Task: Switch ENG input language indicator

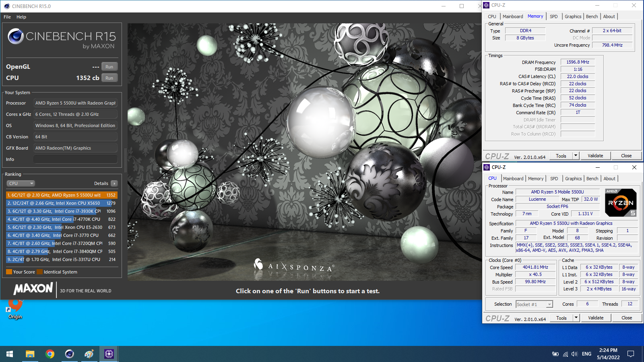Action: pyautogui.click(x=587, y=354)
